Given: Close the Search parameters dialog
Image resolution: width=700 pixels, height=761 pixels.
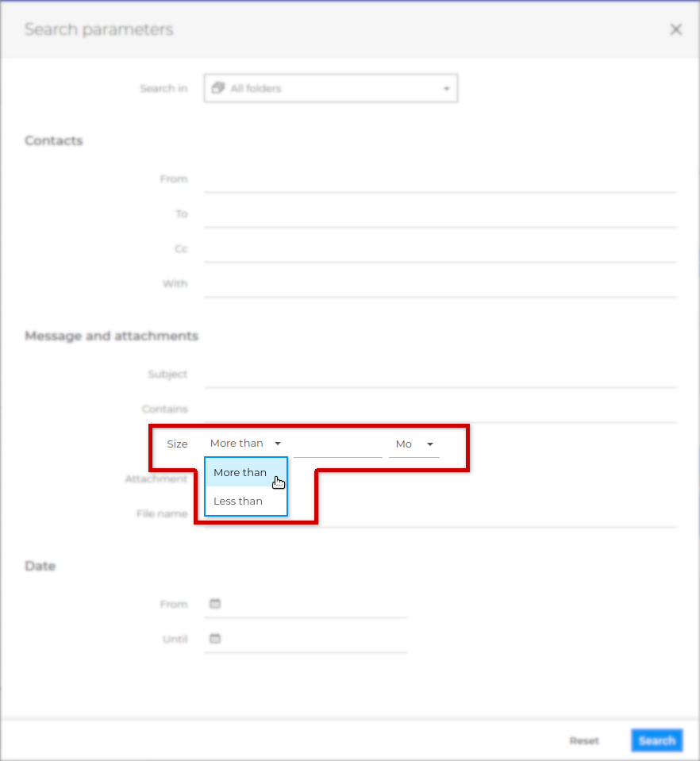Looking at the screenshot, I should click(x=675, y=30).
